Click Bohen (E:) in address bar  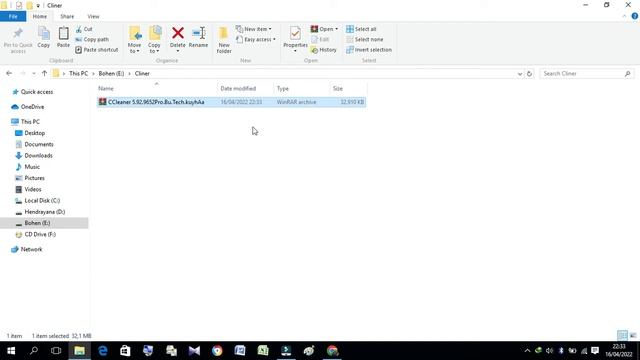pos(111,73)
